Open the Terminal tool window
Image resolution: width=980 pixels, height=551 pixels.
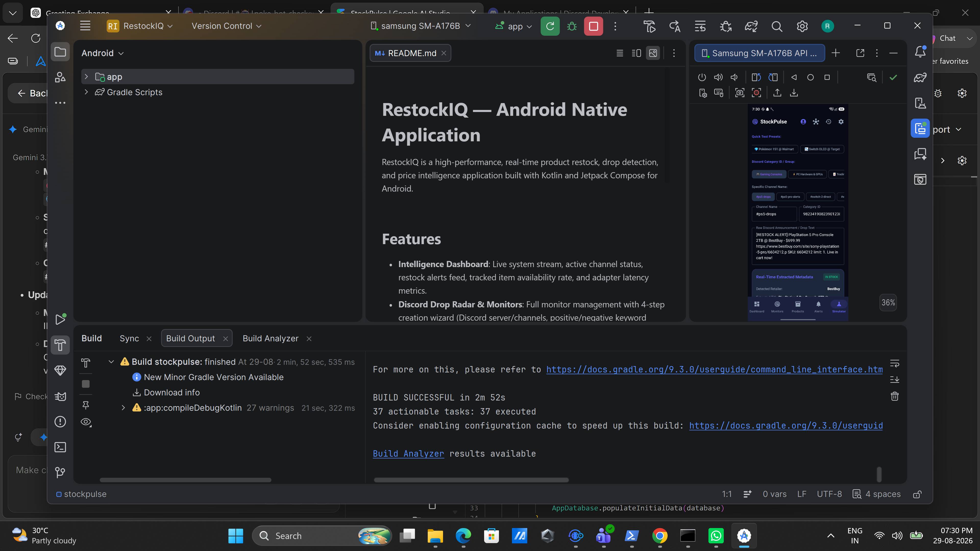pyautogui.click(x=60, y=447)
